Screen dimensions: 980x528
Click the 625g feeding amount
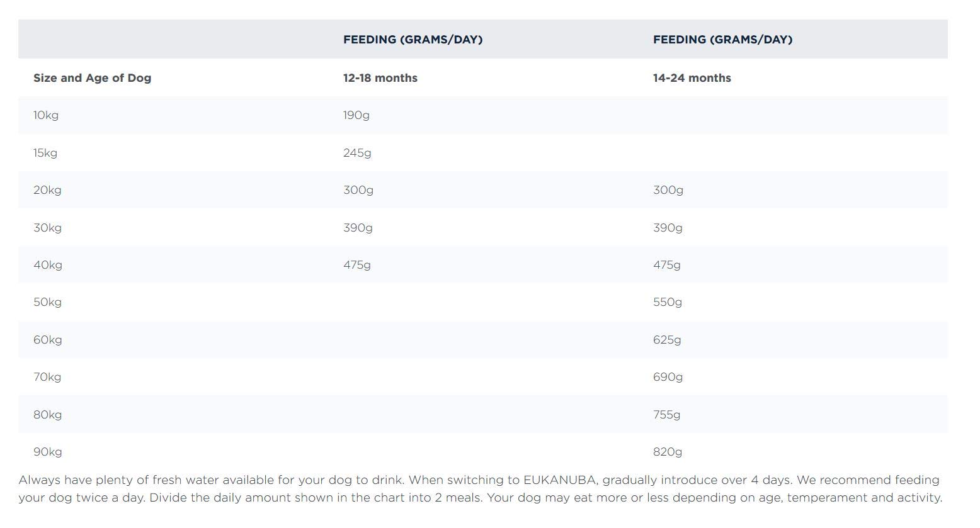[667, 340]
